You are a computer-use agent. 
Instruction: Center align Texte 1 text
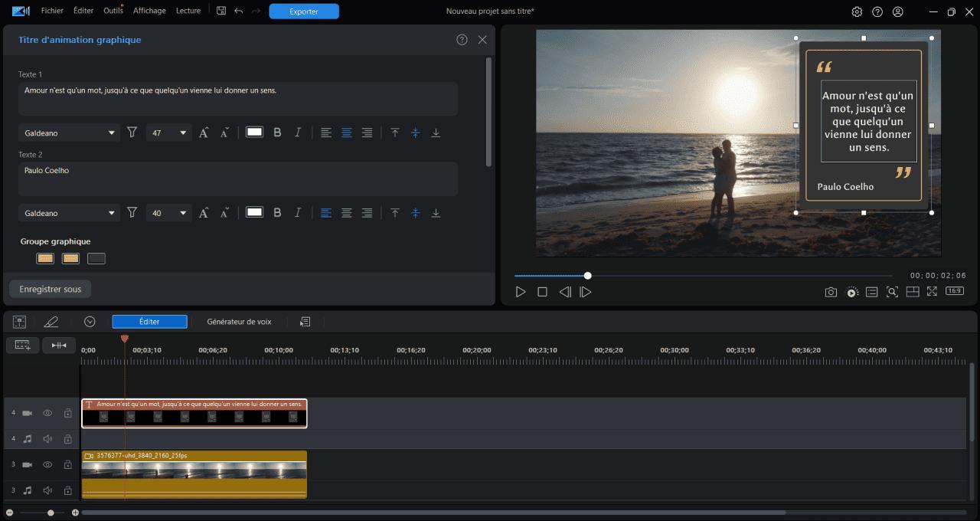tap(347, 133)
